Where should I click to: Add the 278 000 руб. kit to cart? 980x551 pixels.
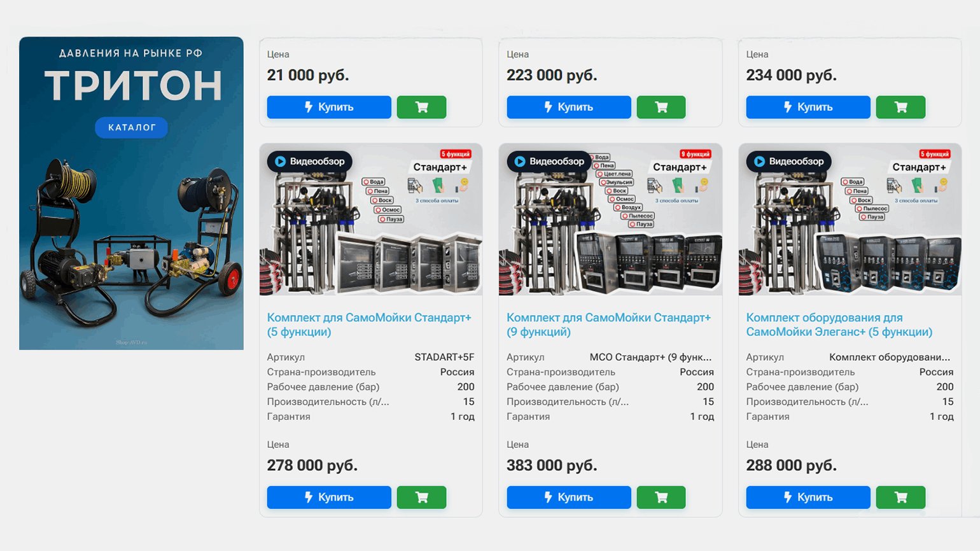421,497
